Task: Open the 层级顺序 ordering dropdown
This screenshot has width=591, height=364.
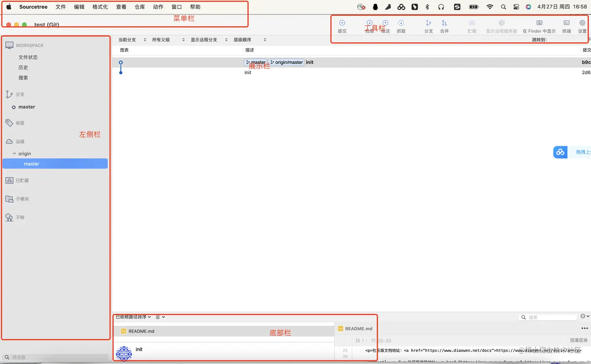Action: coord(250,40)
